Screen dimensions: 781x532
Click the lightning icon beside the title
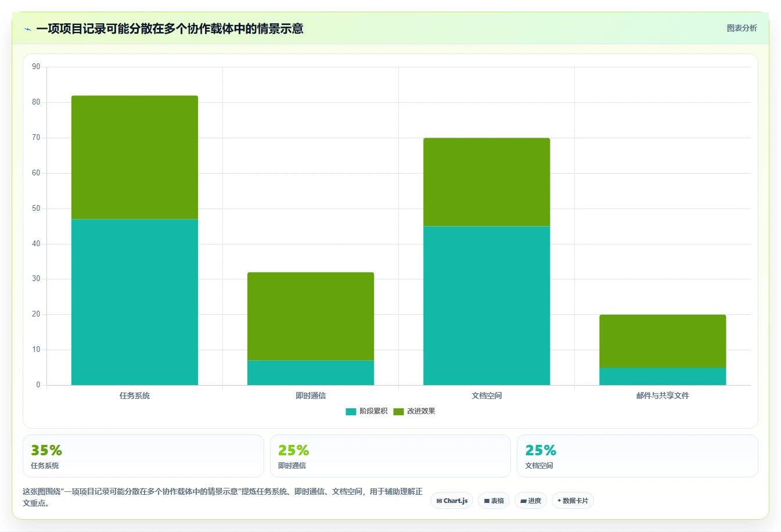tap(27, 29)
